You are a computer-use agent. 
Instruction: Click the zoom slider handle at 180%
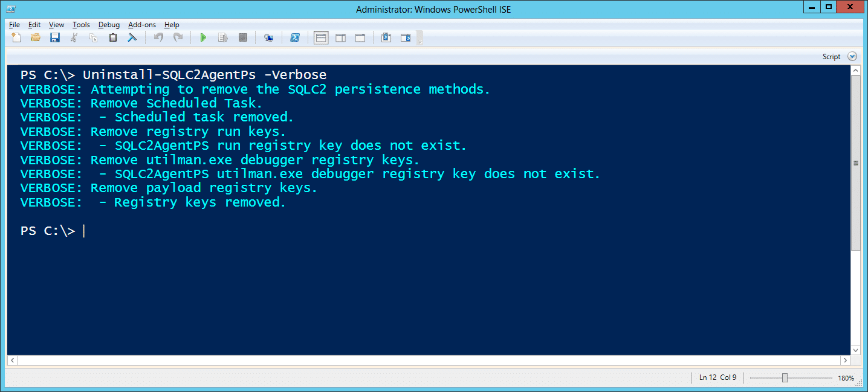coord(785,378)
